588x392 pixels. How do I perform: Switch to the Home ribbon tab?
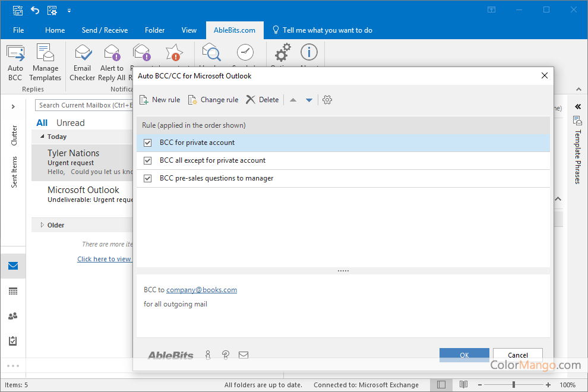[x=55, y=30]
